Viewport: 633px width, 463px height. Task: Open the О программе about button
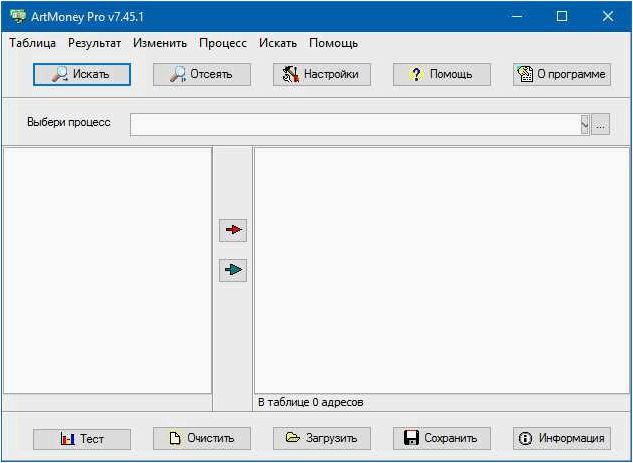pos(562,74)
